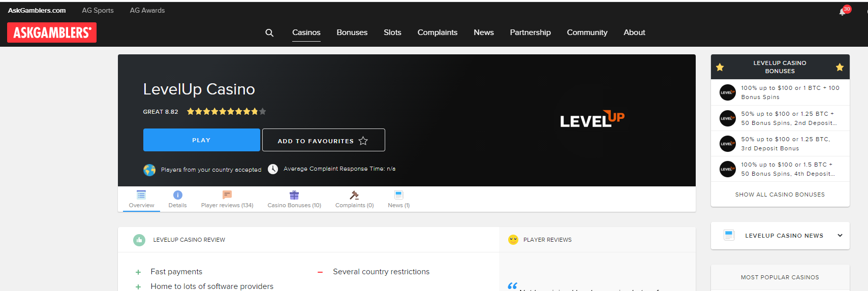The width and height of the screenshot is (868, 291).
Task: Expand the LevelUp Casino News chevron
Action: point(840,236)
